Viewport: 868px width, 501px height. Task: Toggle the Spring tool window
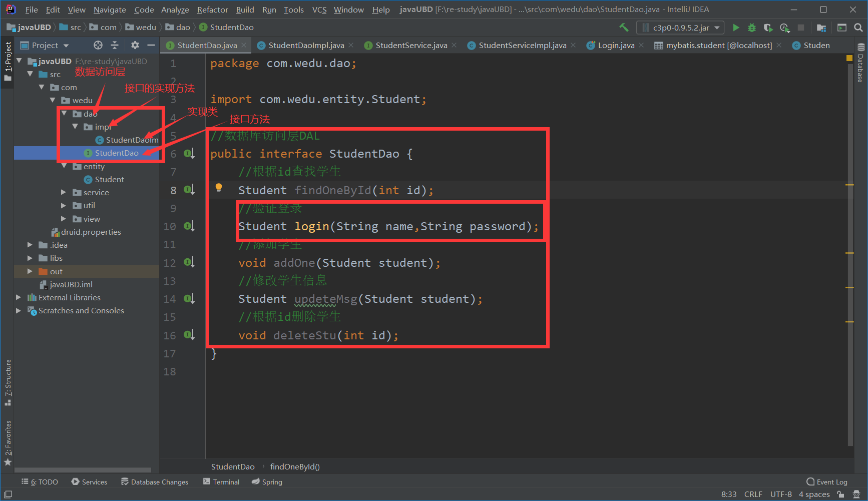tap(267, 482)
